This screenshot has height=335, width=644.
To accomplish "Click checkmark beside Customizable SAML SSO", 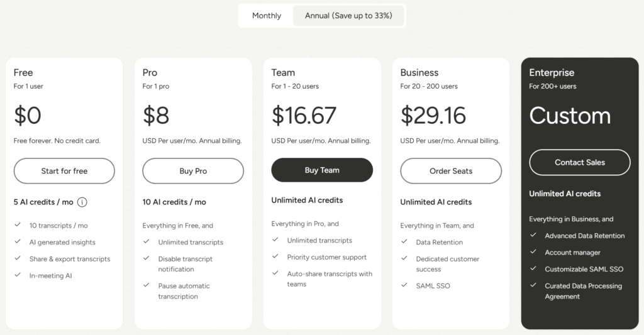I will coord(533,269).
